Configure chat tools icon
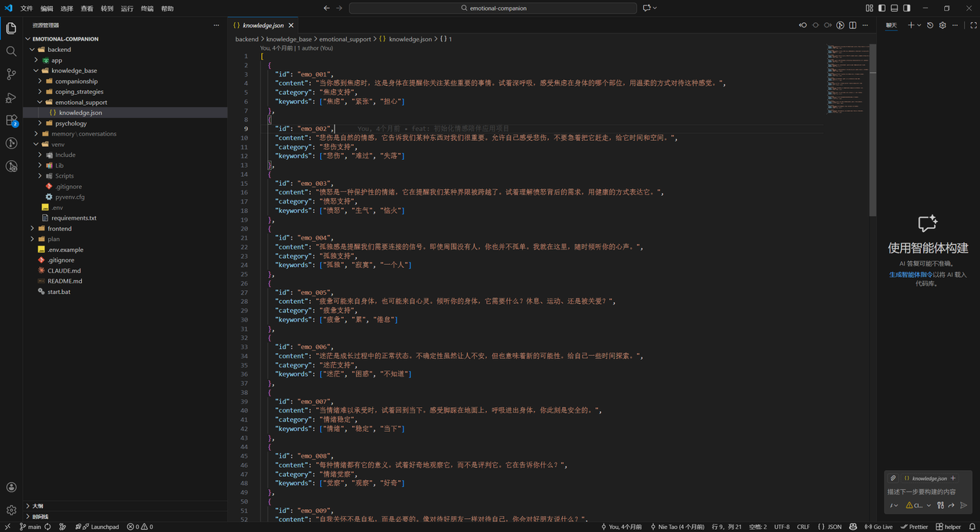The width and height of the screenshot is (980, 532). pyautogui.click(x=940, y=505)
